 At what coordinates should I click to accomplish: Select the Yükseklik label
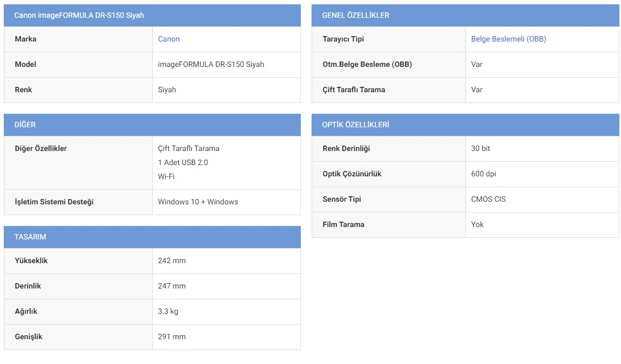tap(31, 261)
